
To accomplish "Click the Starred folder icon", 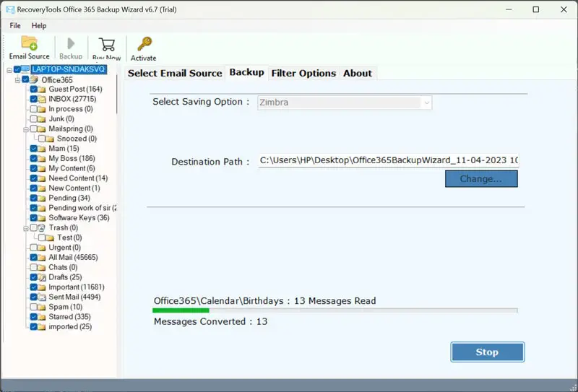I will [42, 317].
